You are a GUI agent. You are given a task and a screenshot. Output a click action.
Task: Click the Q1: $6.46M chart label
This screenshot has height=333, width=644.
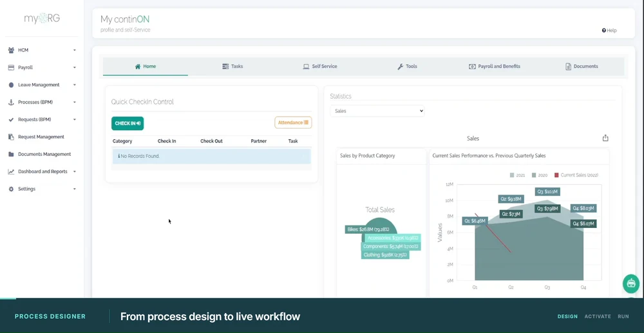475,221
